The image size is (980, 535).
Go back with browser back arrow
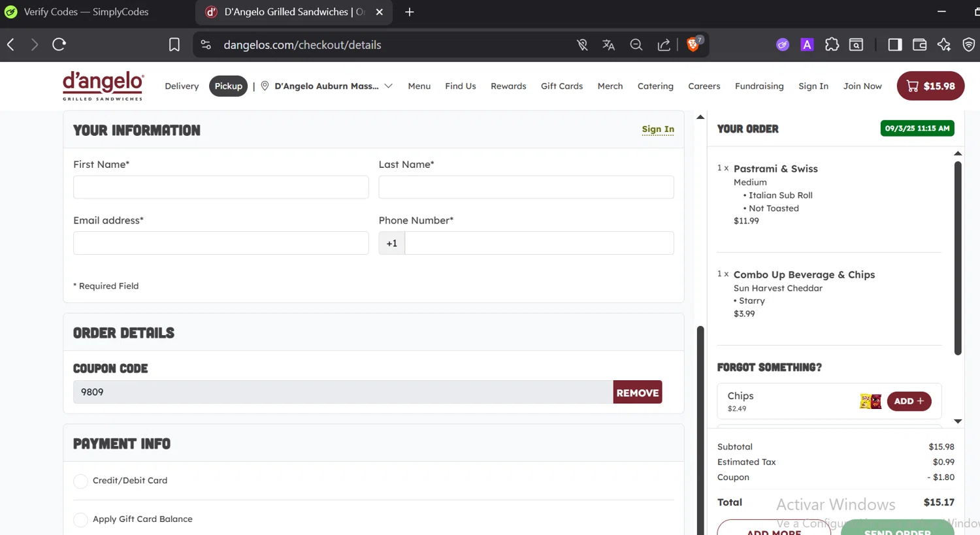click(x=10, y=44)
